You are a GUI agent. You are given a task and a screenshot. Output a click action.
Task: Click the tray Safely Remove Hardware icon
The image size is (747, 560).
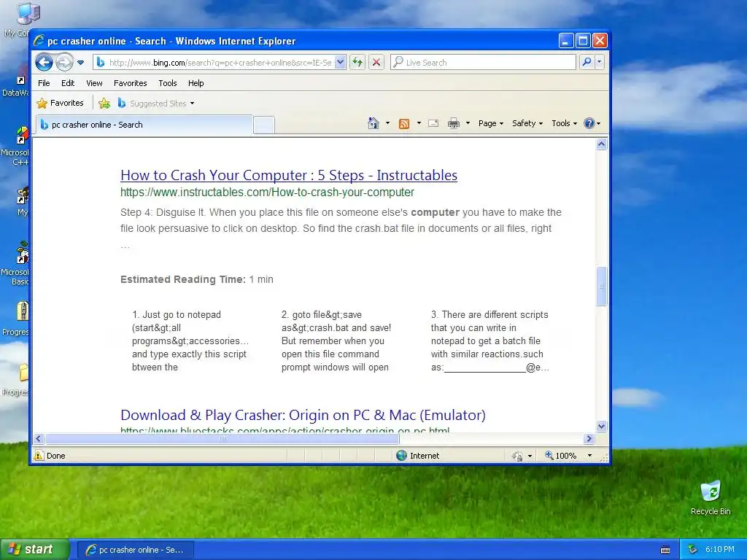coord(693,550)
